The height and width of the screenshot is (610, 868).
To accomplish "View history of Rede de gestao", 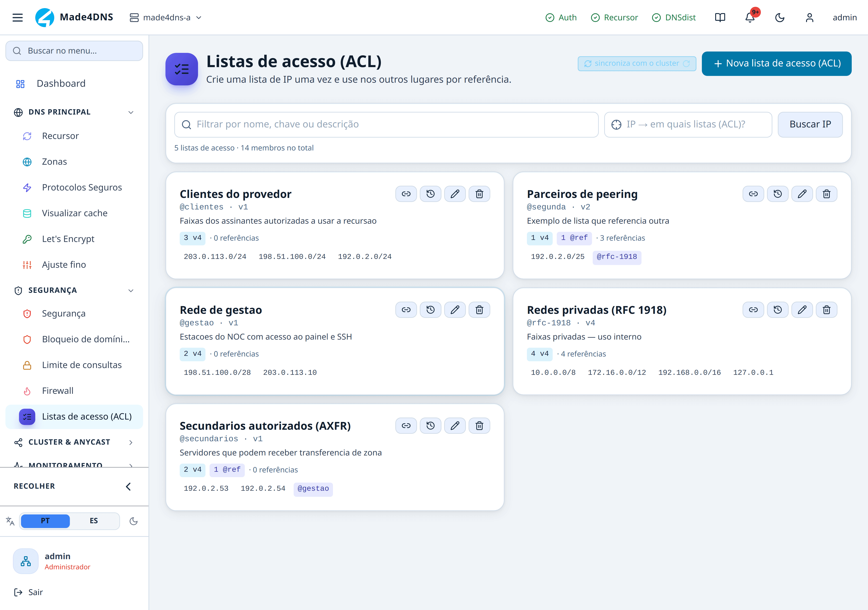I will point(431,310).
